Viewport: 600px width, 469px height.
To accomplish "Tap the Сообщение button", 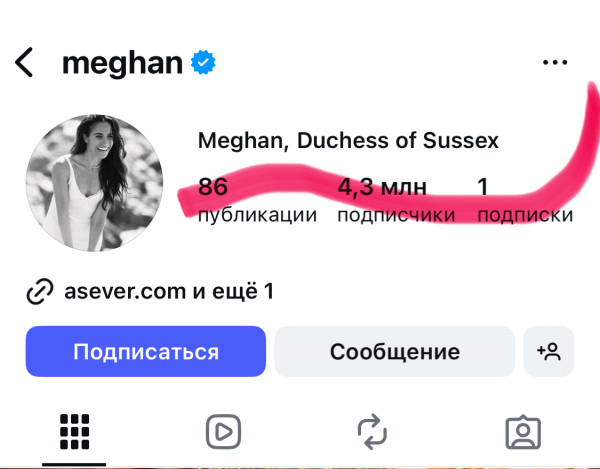I will 395,352.
